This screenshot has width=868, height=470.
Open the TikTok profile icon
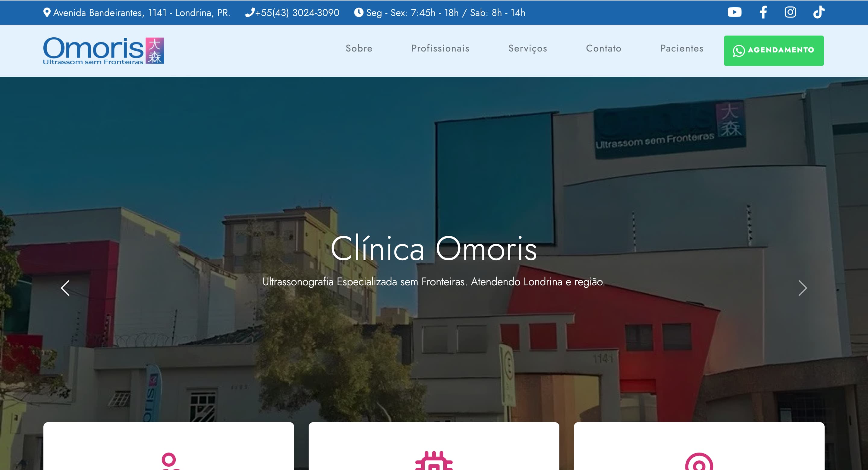click(x=819, y=12)
